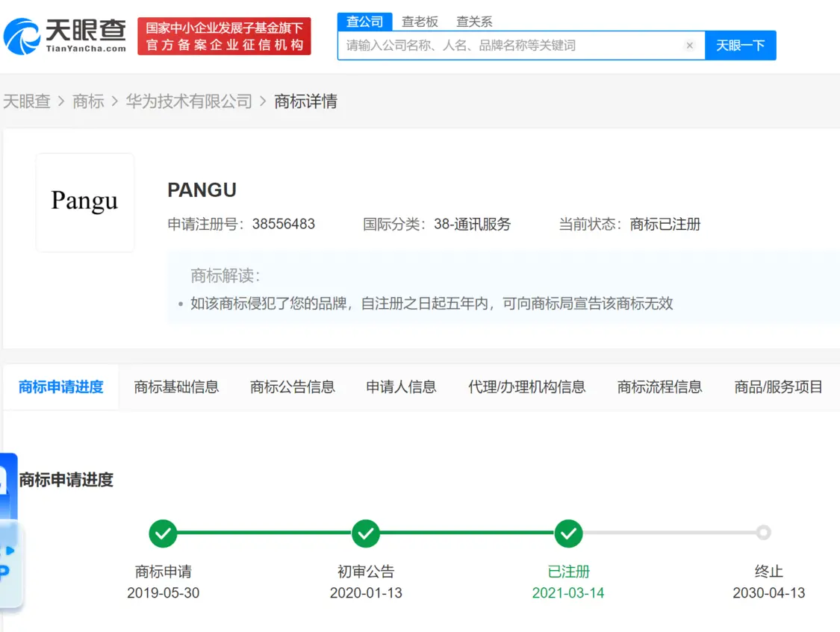View the 商标流程信息 tab
The height and width of the screenshot is (632, 840).
click(x=659, y=387)
